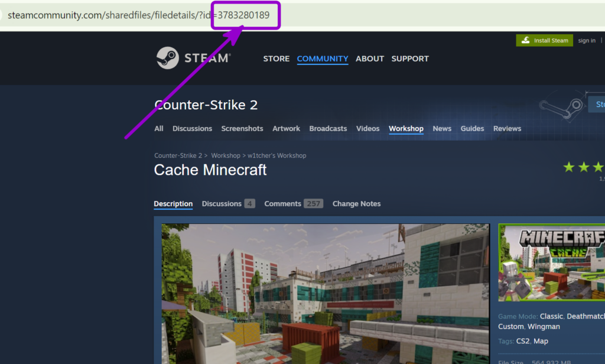Open the ABOUT menu item

point(370,58)
